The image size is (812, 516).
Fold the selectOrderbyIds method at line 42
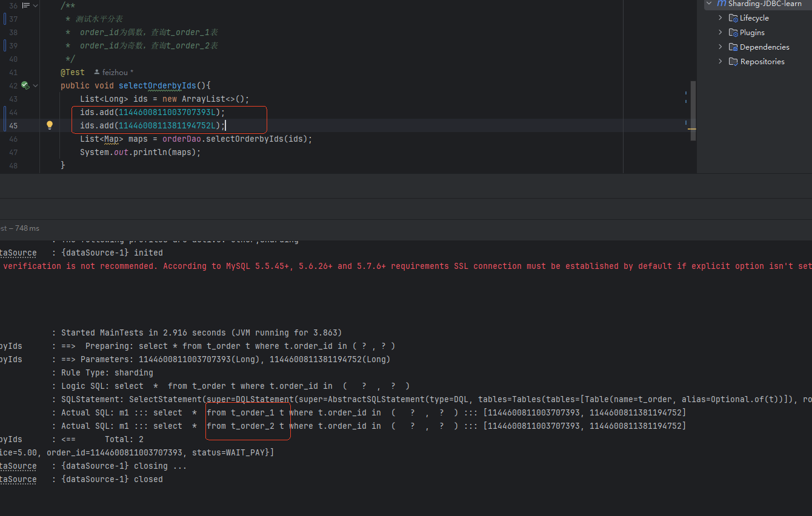coord(36,86)
